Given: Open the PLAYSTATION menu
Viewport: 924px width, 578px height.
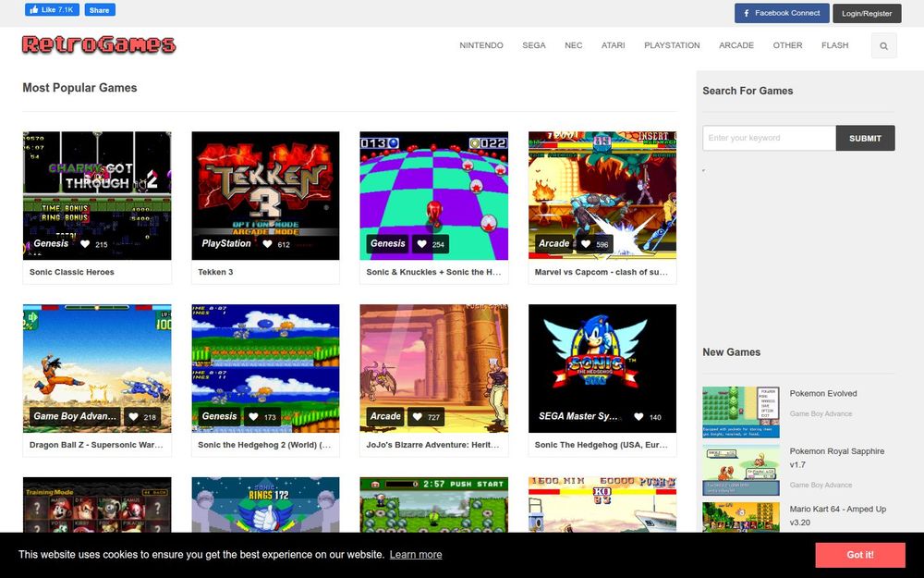Looking at the screenshot, I should (x=672, y=45).
